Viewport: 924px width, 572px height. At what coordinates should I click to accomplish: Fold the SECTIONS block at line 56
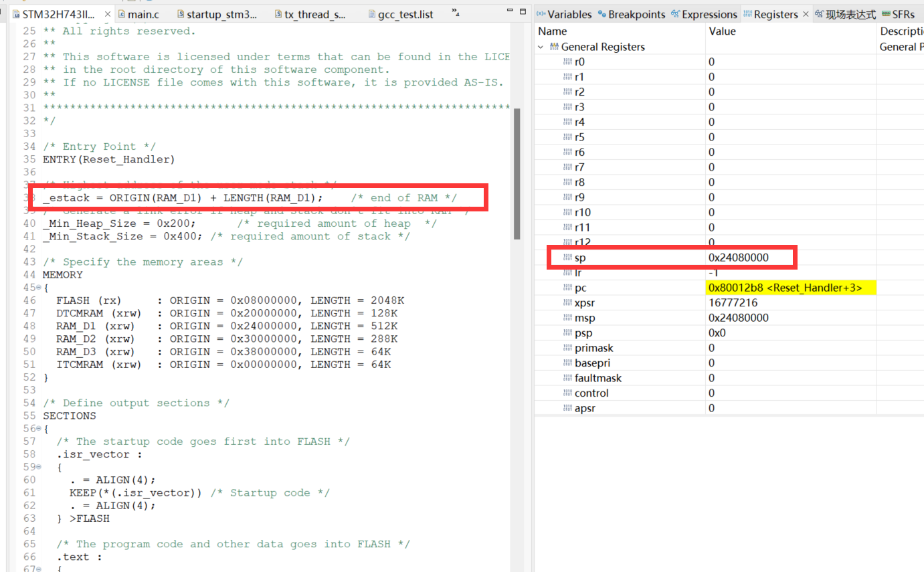pyautogui.click(x=37, y=429)
